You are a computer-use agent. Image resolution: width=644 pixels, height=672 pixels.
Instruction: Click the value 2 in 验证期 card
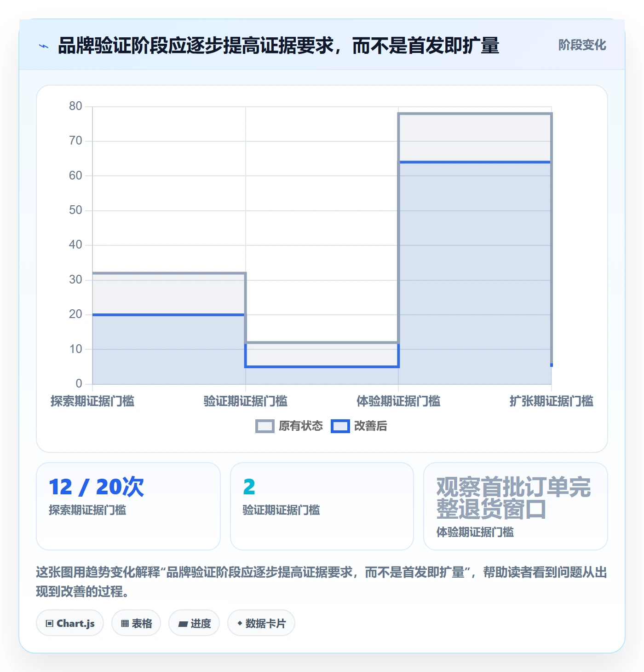pos(249,487)
